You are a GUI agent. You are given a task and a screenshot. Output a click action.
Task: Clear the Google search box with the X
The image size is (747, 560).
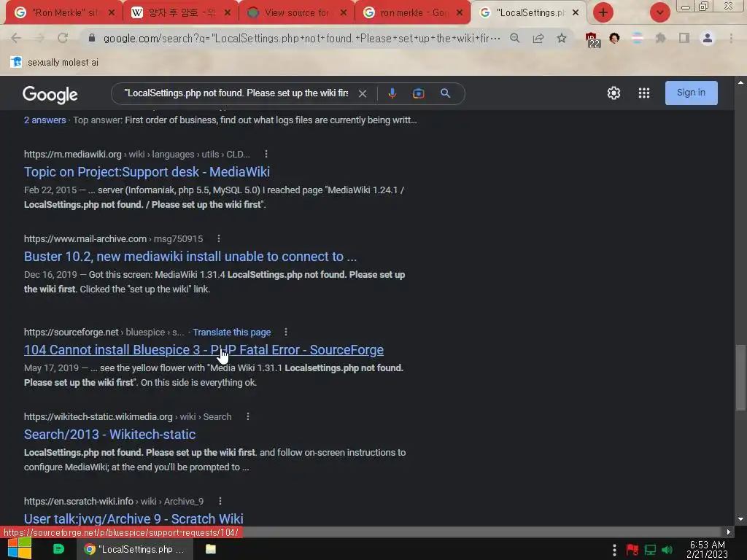[363, 93]
